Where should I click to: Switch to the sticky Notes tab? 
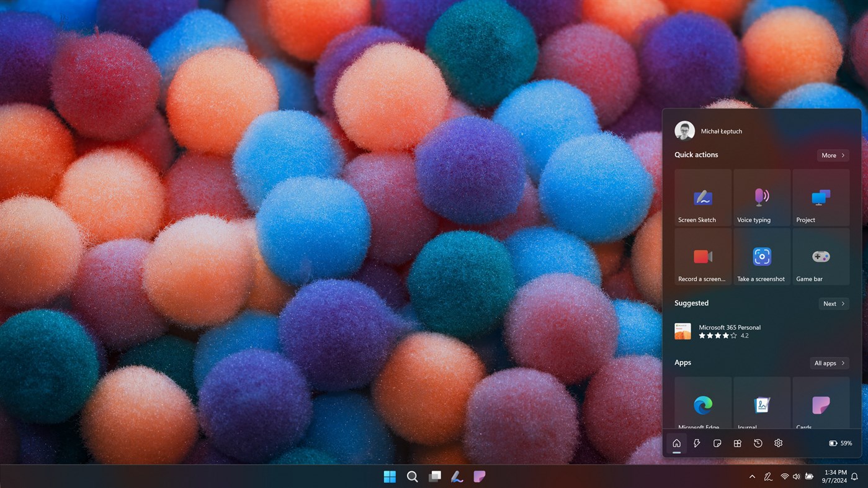(x=717, y=443)
